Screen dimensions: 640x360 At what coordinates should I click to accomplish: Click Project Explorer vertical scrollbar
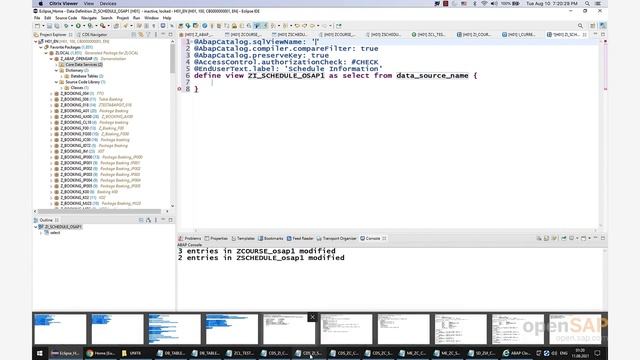[x=172, y=59]
